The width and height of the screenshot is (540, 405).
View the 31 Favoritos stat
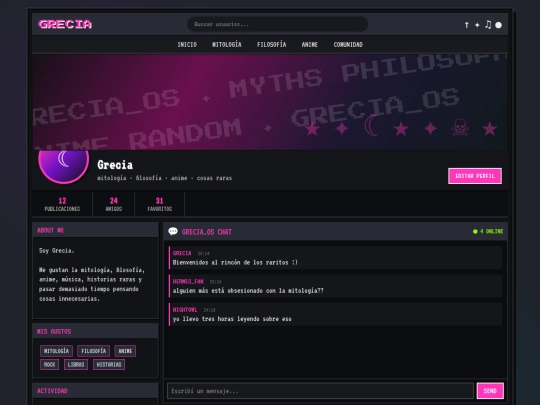pos(159,204)
